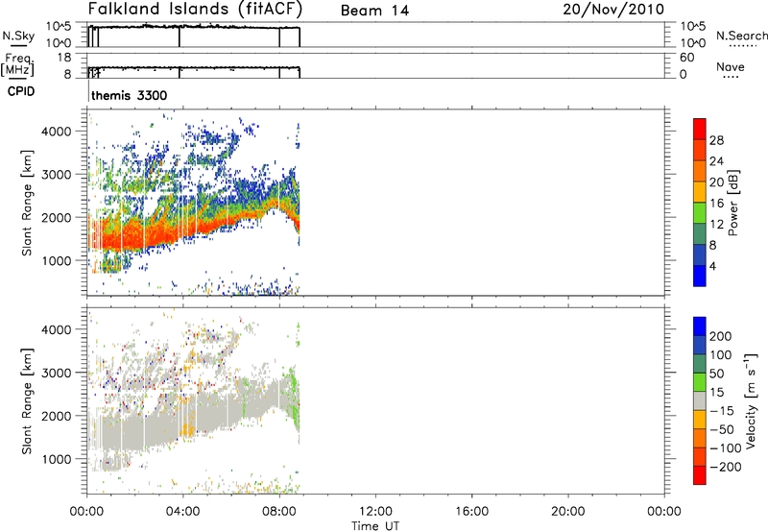Click the '16:00' time axis tick label

click(x=471, y=512)
